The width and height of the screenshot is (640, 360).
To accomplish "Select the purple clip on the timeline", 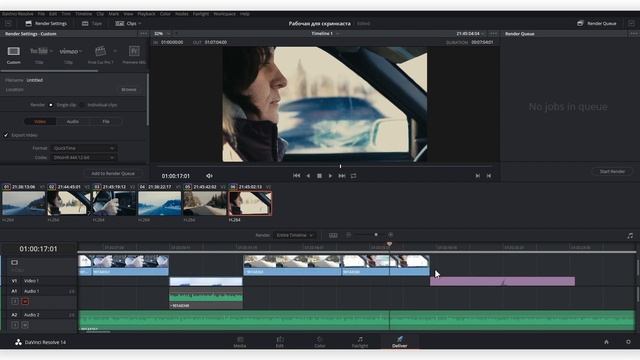I will coord(502,281).
